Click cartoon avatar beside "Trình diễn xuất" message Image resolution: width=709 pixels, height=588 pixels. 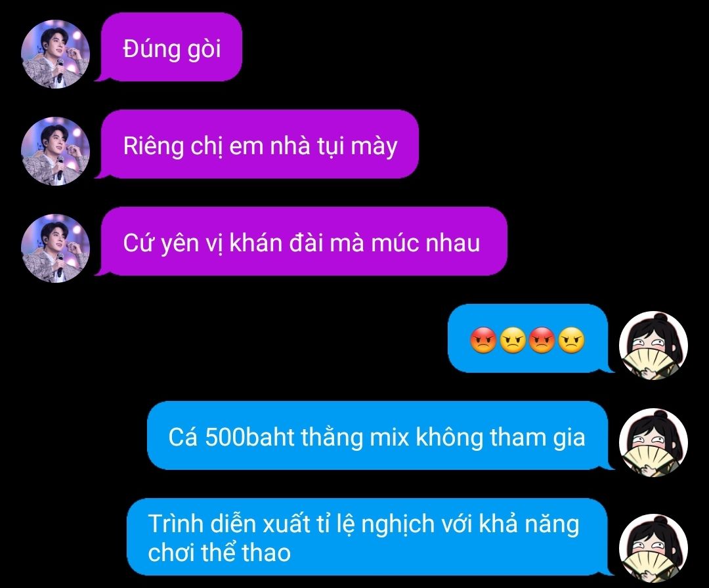click(653, 547)
